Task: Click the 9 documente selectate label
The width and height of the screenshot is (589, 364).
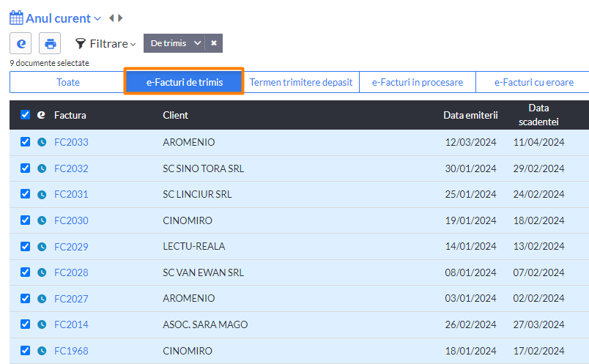Action: tap(50, 63)
